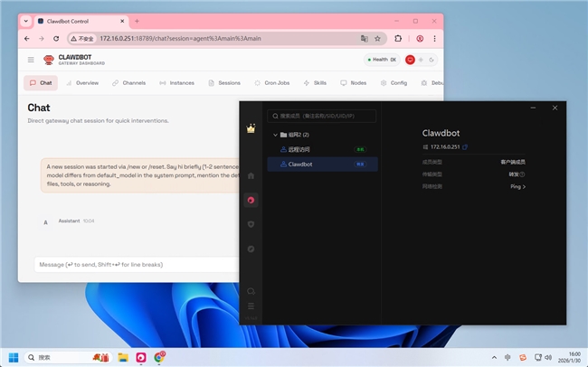Toggle the Clawdbot dashboard sidebar hamburger
Screen dimensions: 588x367
[x=31, y=60]
